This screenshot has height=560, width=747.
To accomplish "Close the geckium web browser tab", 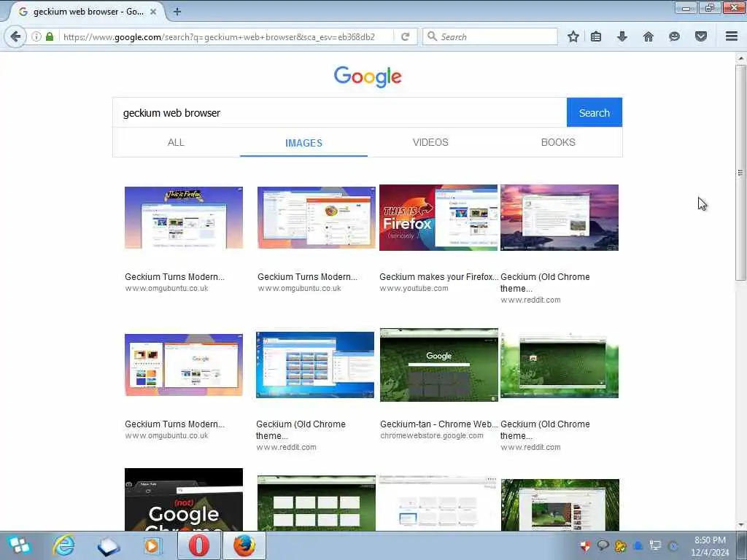I will coord(153,12).
